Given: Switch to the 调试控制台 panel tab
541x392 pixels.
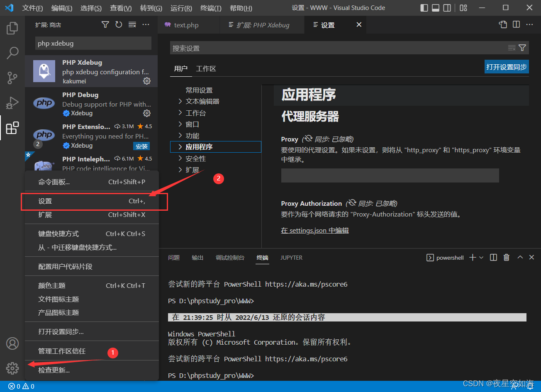Looking at the screenshot, I should (230, 258).
